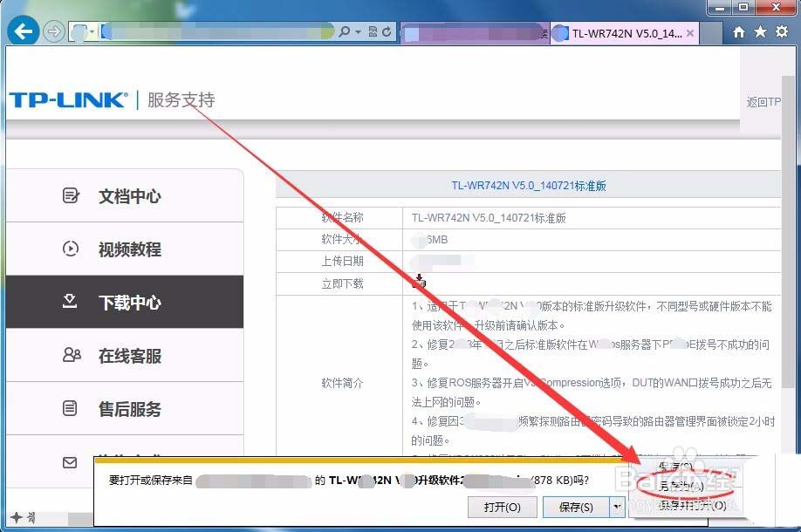Viewport: 801px width, 532px height.
Task: Click the 打开(O) button in download bar
Action: (x=503, y=507)
